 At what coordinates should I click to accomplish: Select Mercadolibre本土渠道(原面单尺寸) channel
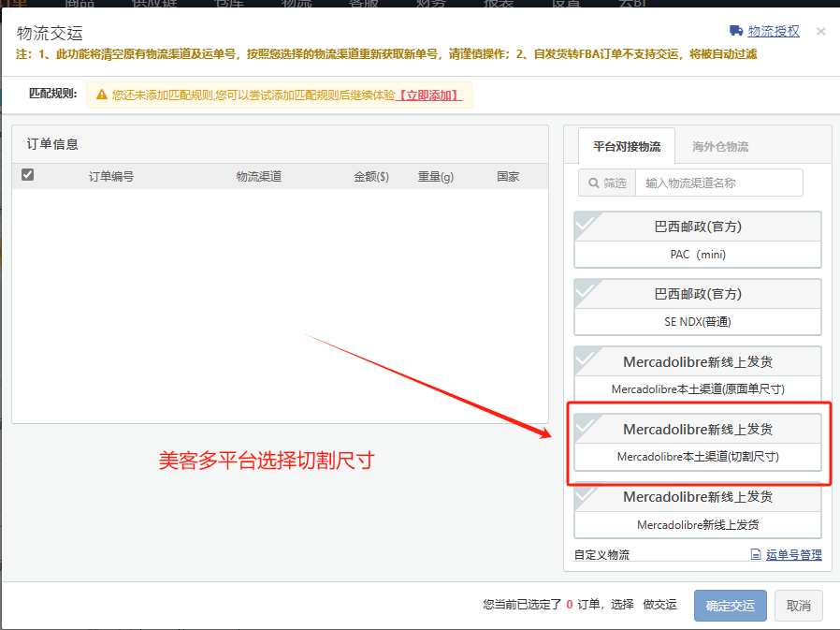point(698,374)
